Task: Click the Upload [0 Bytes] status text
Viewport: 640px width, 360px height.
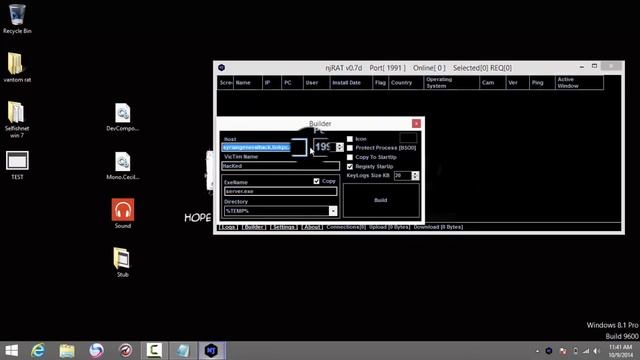Action: click(389, 227)
